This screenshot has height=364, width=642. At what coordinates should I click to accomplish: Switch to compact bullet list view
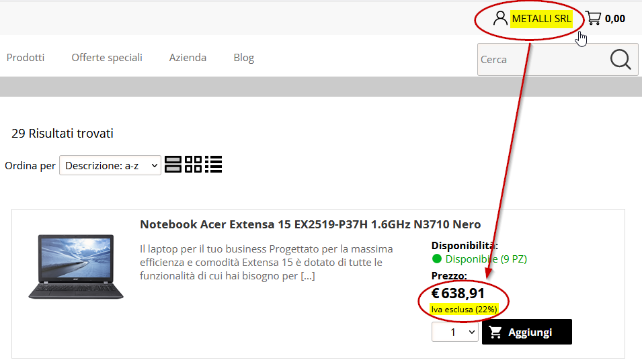tap(214, 165)
